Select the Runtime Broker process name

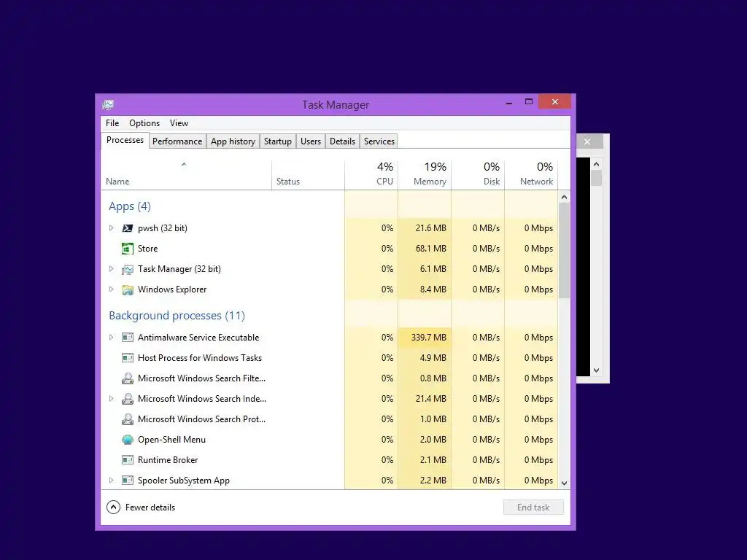(x=168, y=460)
